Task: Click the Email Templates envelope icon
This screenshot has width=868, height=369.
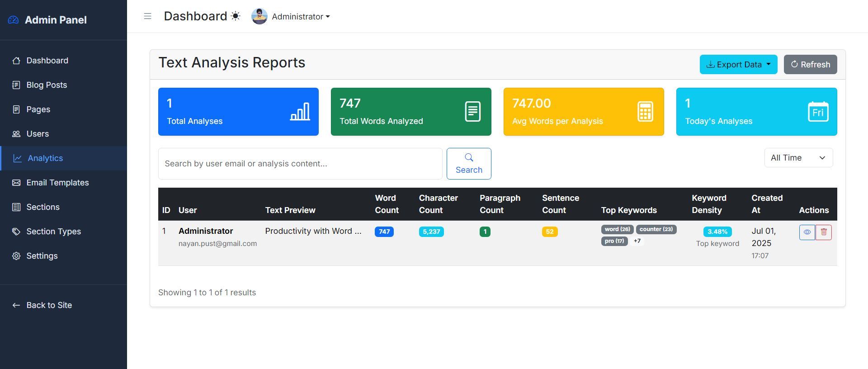Action: pos(16,183)
